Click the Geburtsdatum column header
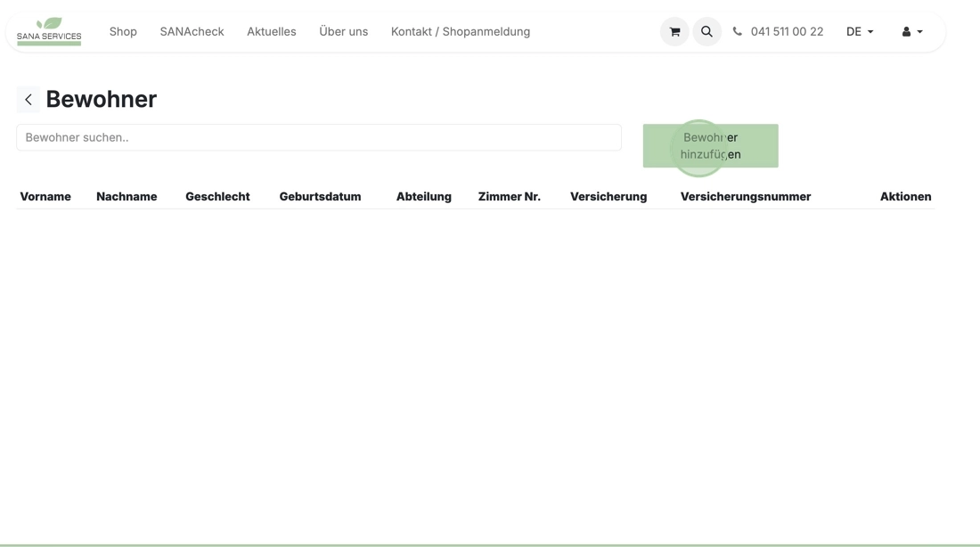The height and width of the screenshot is (547, 980). pyautogui.click(x=320, y=196)
